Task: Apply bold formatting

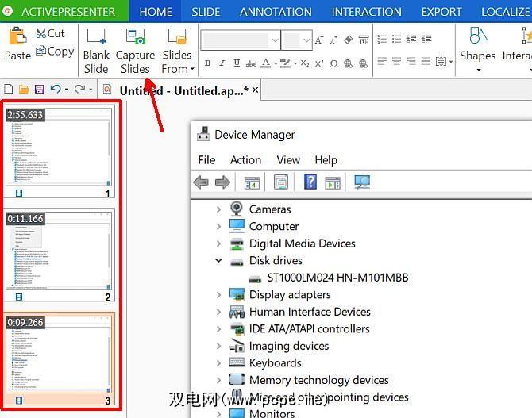Action: coord(208,63)
